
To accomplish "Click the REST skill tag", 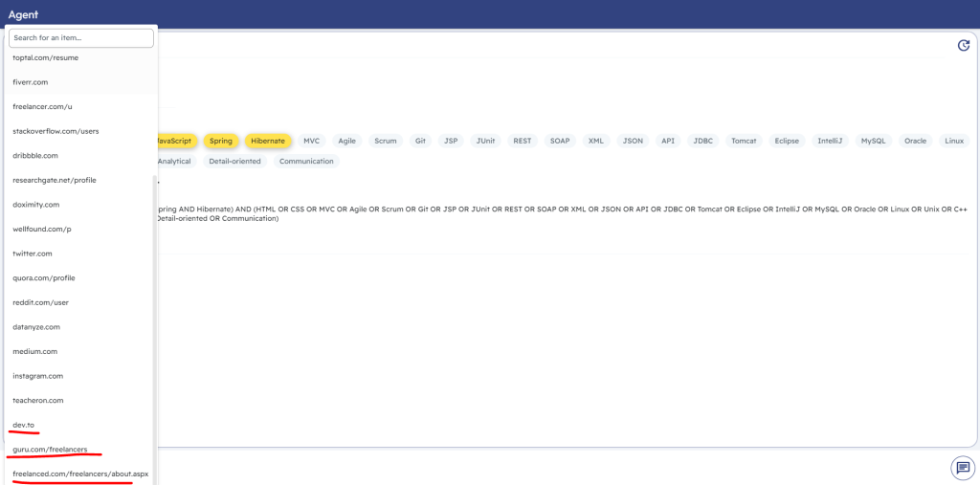I will tap(522, 141).
